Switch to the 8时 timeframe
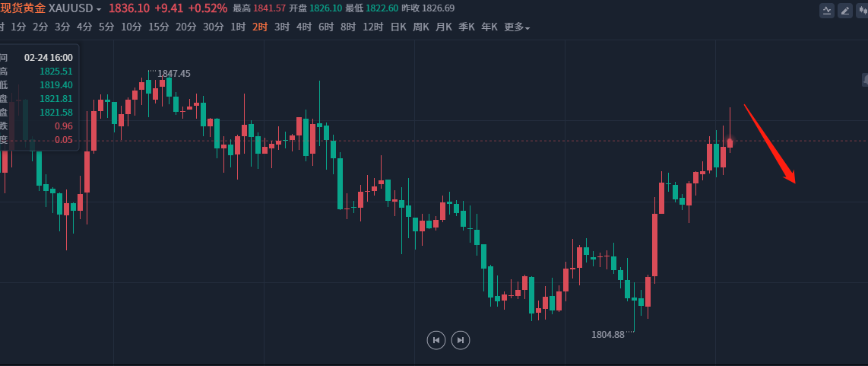Image resolution: width=868 pixels, height=366 pixels. click(x=348, y=27)
